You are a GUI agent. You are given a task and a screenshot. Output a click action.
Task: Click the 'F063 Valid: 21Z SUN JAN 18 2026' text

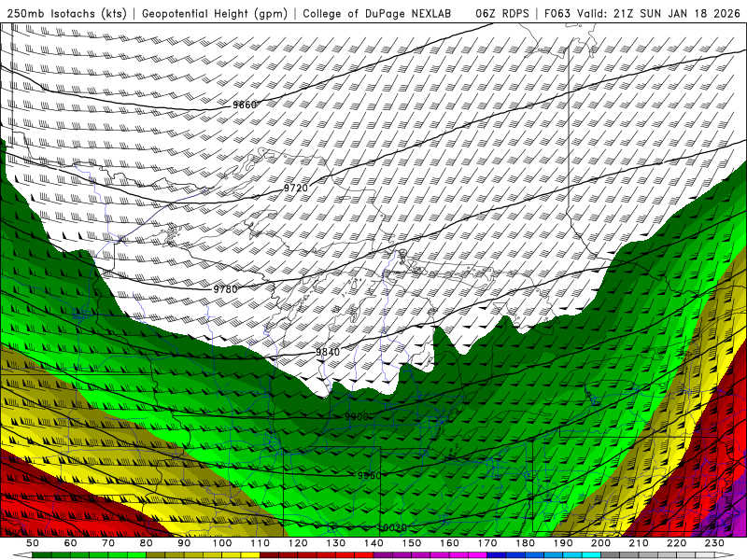642,13
